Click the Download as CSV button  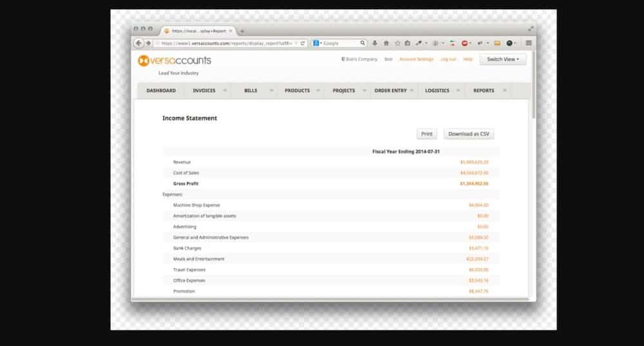[469, 134]
